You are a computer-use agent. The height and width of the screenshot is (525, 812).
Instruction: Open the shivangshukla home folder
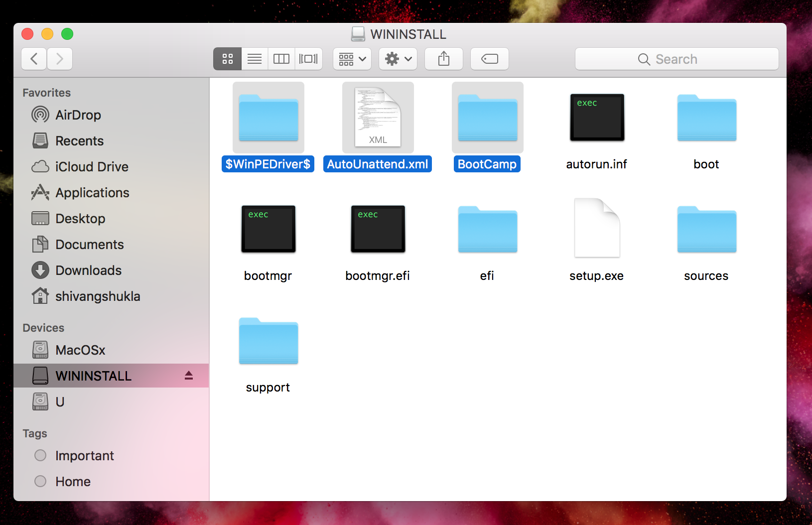(111, 296)
